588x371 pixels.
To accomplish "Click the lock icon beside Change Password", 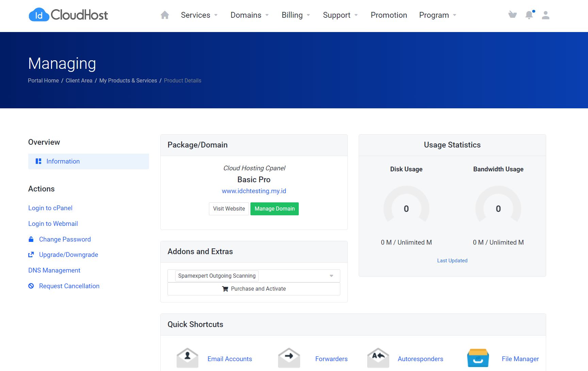I will pos(31,239).
